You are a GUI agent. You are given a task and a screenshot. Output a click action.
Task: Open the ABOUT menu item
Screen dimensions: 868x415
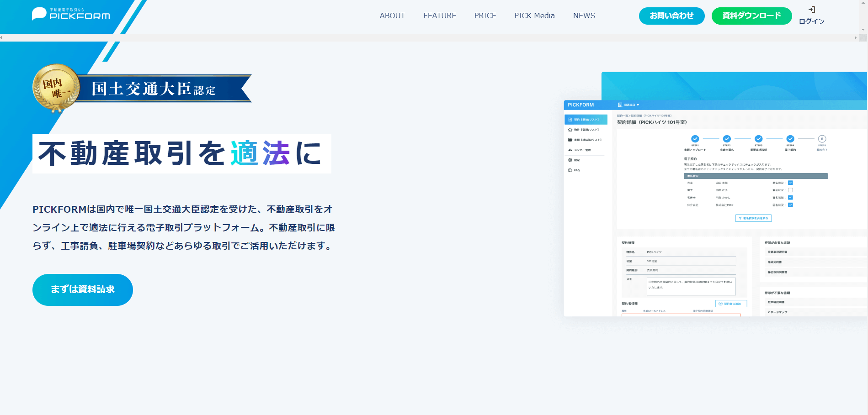[x=392, y=16]
